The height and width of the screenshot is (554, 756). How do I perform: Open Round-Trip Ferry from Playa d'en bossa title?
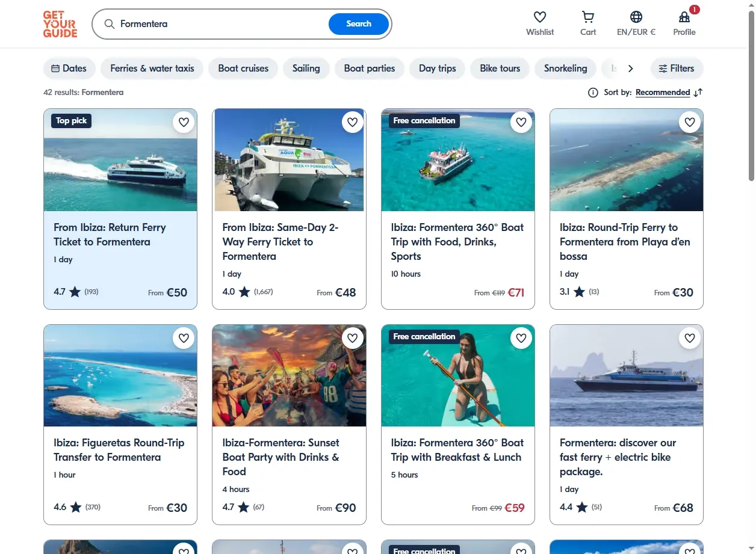point(625,242)
